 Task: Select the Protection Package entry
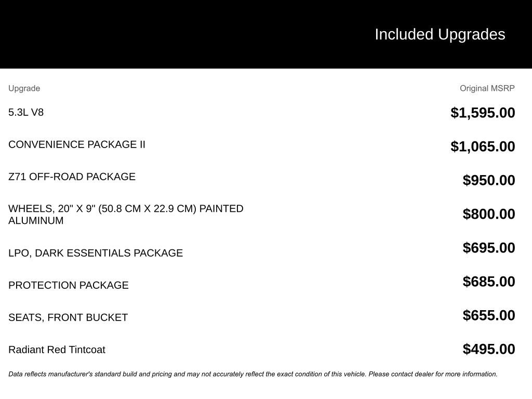69,285
